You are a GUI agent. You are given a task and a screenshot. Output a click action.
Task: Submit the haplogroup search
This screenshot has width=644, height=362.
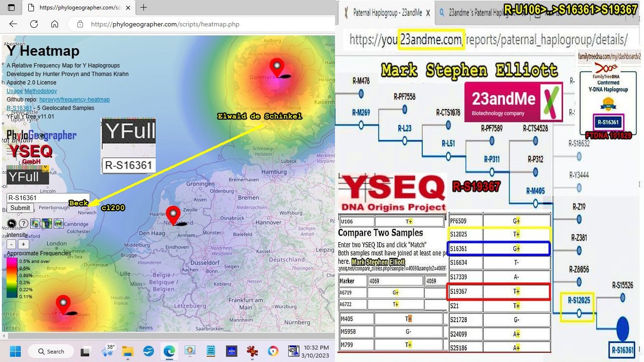20,208
